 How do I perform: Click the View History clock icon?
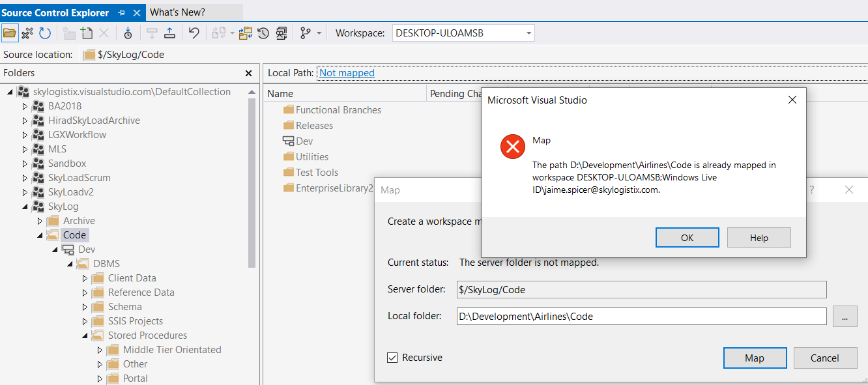tap(263, 33)
